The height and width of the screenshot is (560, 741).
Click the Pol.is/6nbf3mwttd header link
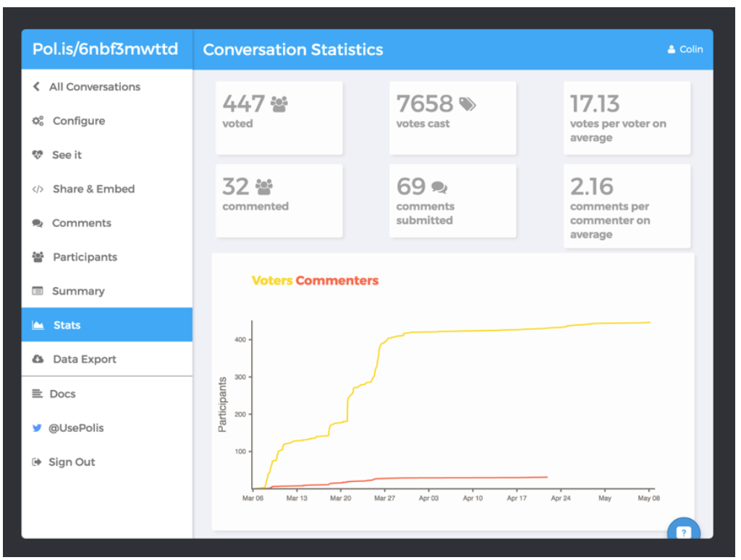[x=105, y=48]
